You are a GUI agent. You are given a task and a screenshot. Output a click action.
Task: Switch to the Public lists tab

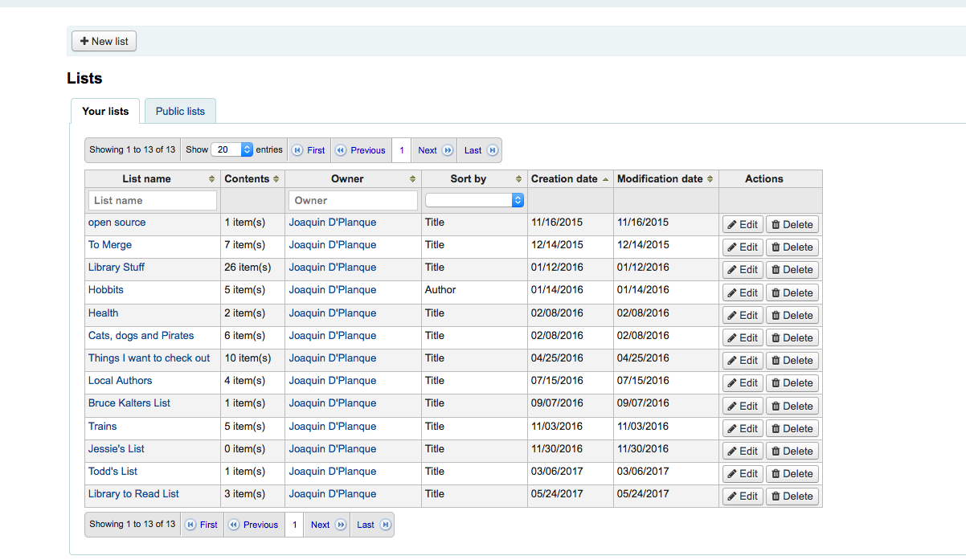(180, 111)
